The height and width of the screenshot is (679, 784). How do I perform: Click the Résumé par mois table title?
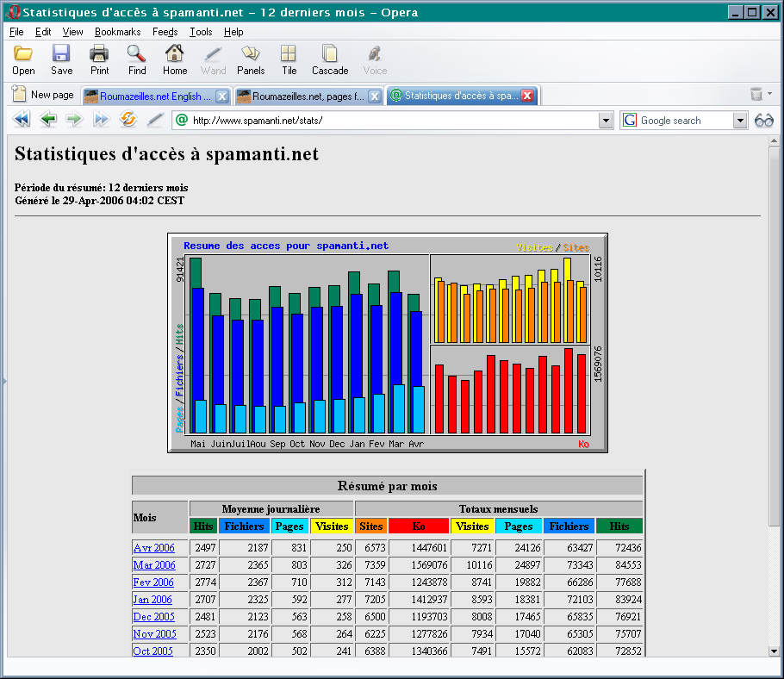click(388, 486)
